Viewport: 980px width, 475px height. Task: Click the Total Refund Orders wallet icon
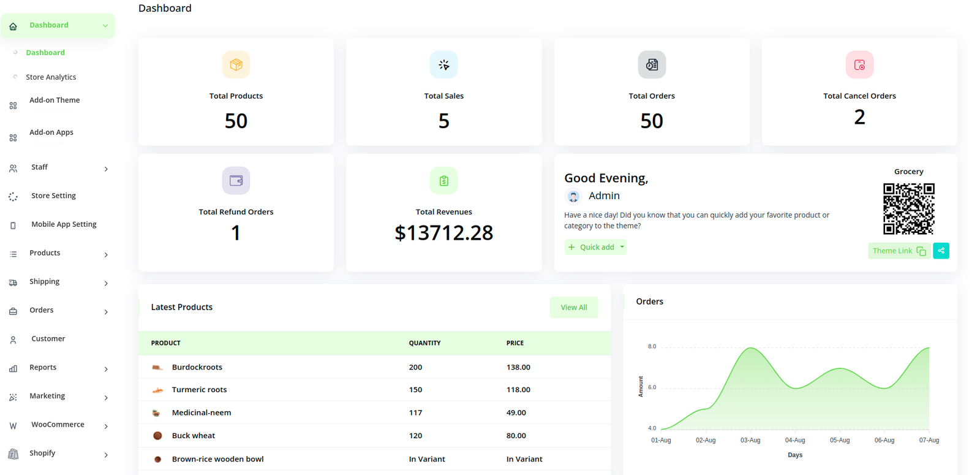coord(236,181)
